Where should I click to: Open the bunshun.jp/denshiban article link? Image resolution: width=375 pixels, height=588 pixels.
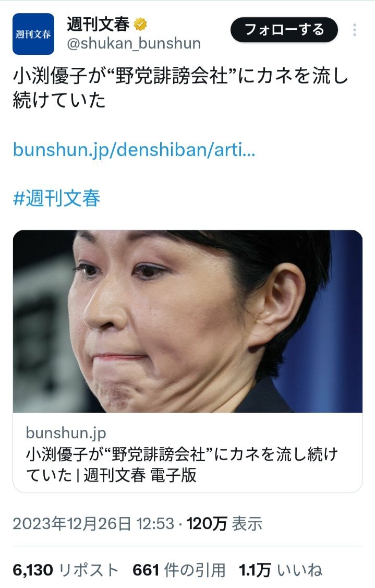click(134, 149)
